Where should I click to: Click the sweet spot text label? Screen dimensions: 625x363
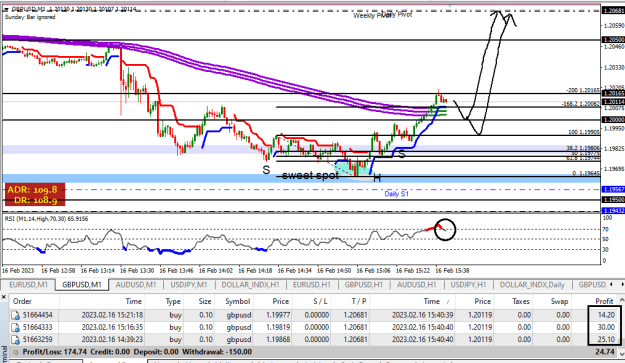310,175
